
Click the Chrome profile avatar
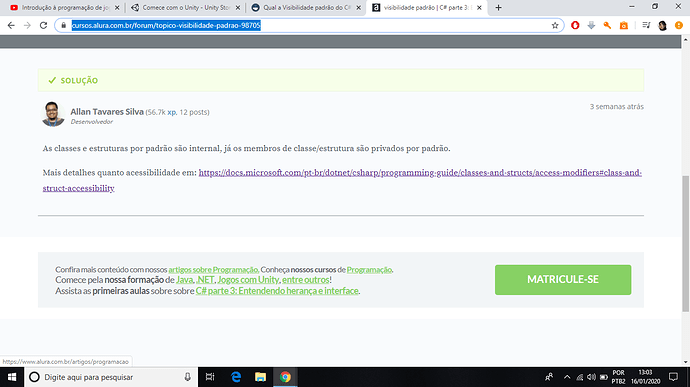(662, 26)
